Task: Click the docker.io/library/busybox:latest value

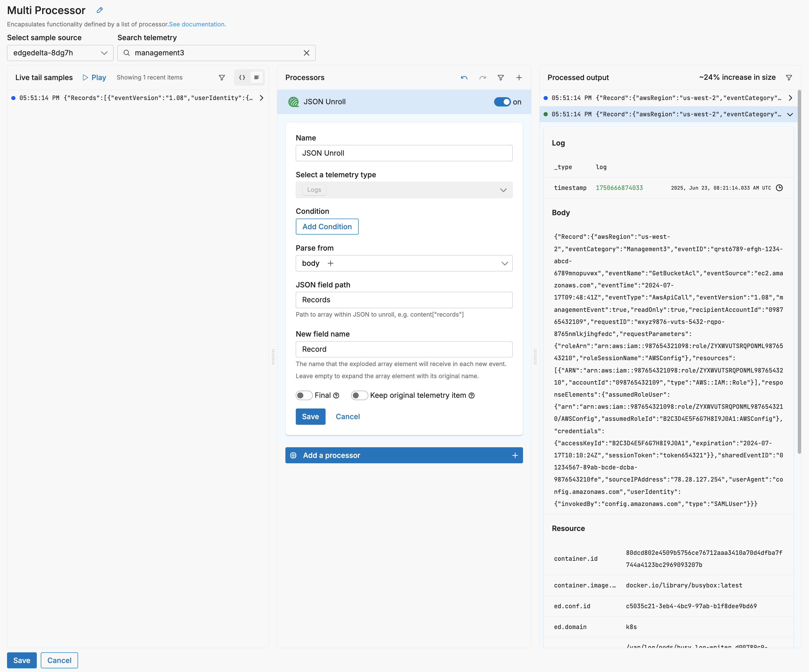Action: 684,586
